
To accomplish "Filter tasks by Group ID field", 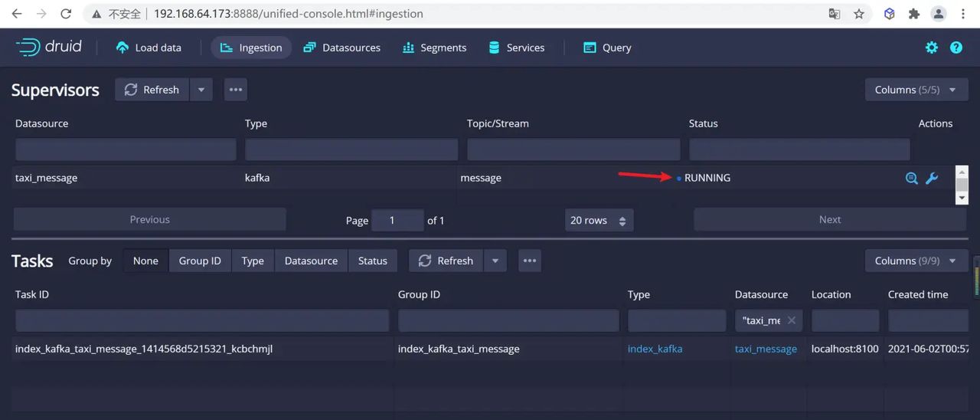I will coord(508,320).
